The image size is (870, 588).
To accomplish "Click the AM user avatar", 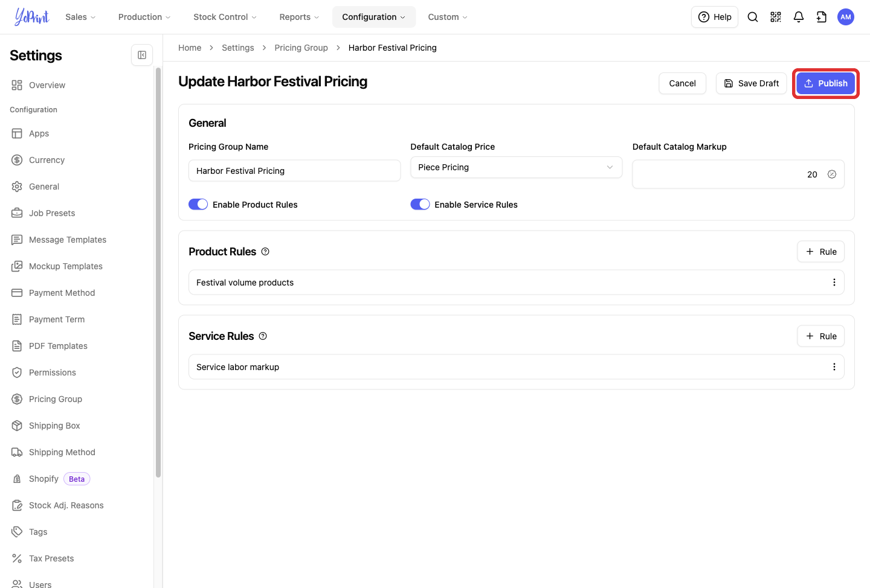I will [846, 17].
